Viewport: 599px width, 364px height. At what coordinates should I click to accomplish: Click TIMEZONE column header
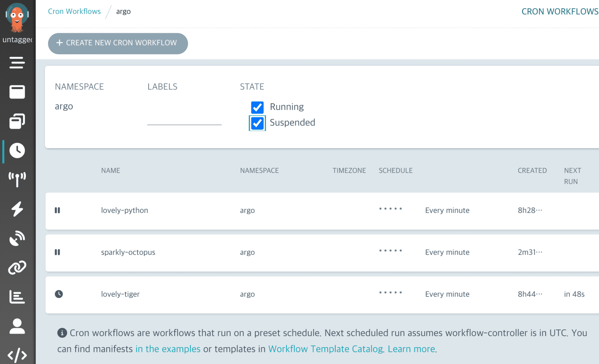coord(349,170)
